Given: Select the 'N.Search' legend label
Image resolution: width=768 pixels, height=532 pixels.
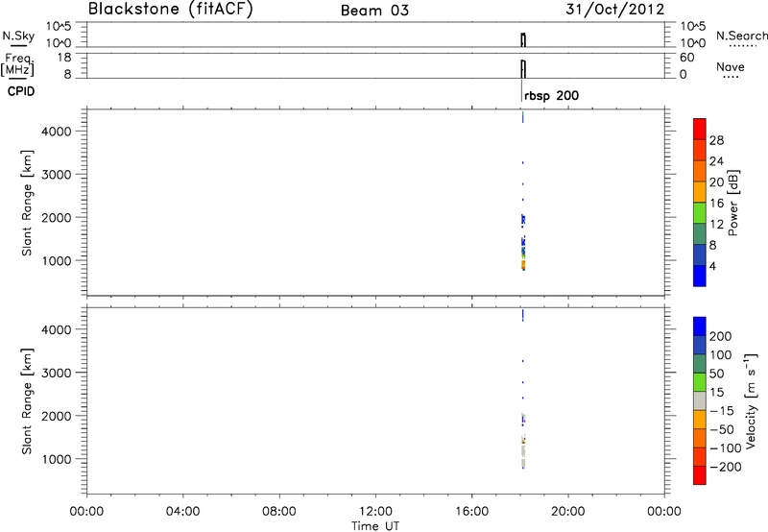Looking at the screenshot, I should [741, 36].
